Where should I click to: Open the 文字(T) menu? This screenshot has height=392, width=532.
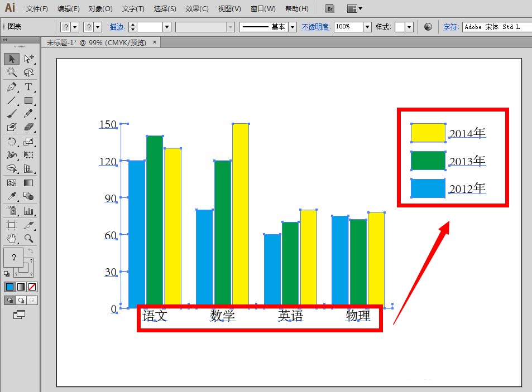pyautogui.click(x=133, y=8)
